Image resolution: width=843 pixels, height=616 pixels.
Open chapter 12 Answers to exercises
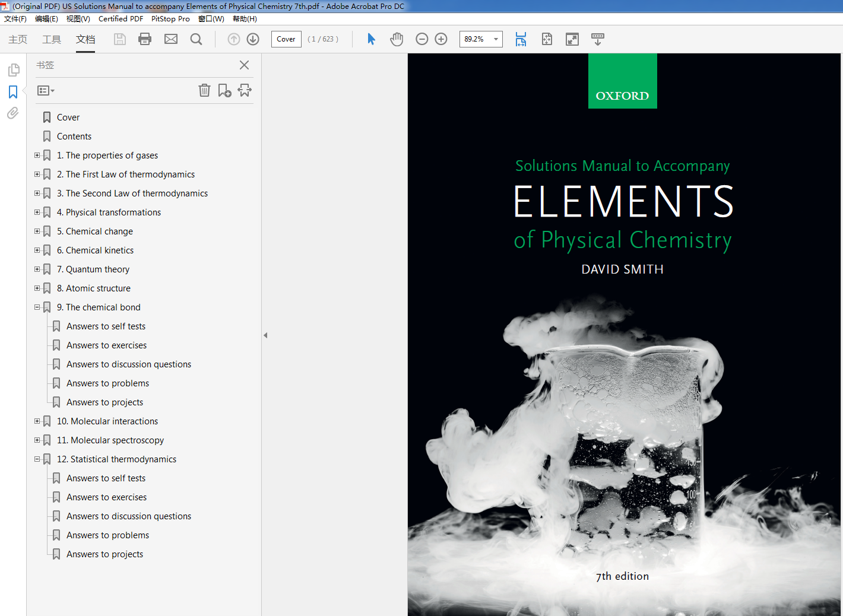coord(106,497)
